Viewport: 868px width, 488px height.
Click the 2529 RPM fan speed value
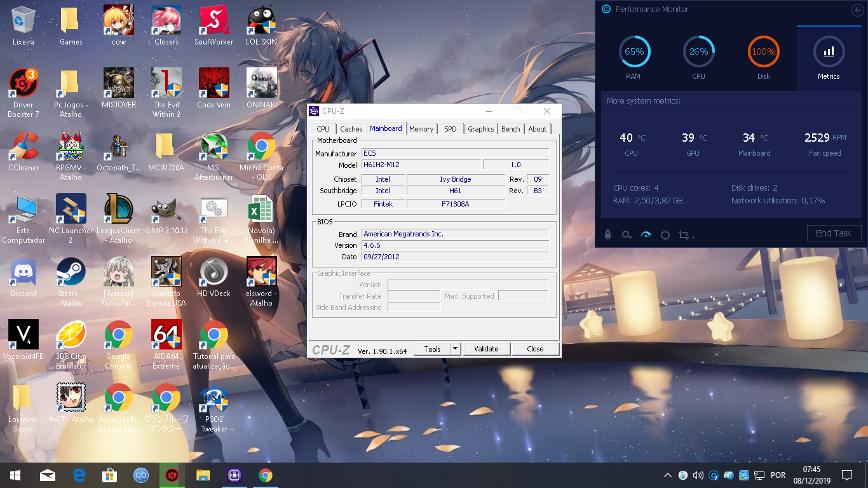tap(825, 137)
